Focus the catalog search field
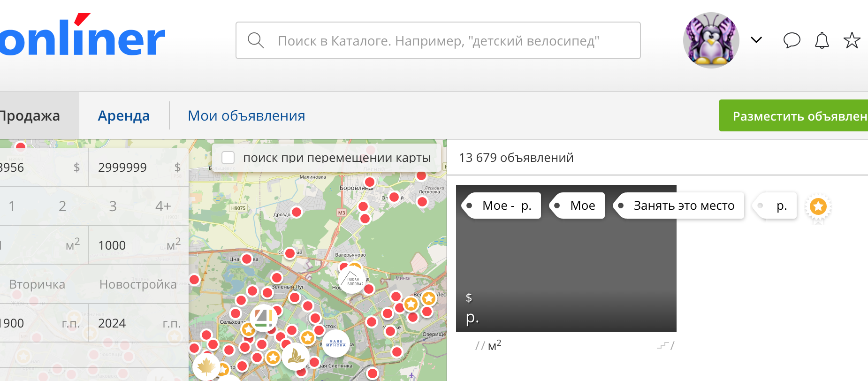Screen dimensions: 868x381 pyautogui.click(x=438, y=40)
